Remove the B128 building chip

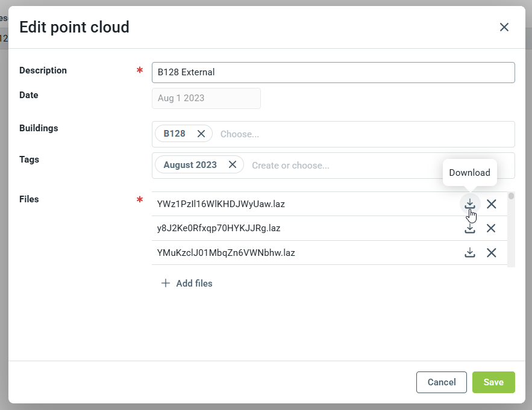pyautogui.click(x=201, y=134)
